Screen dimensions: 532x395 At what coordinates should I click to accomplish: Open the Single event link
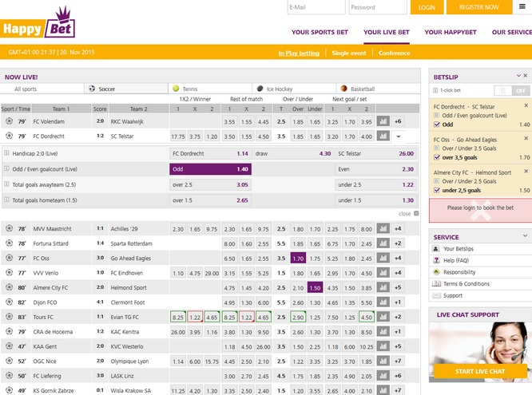point(349,53)
